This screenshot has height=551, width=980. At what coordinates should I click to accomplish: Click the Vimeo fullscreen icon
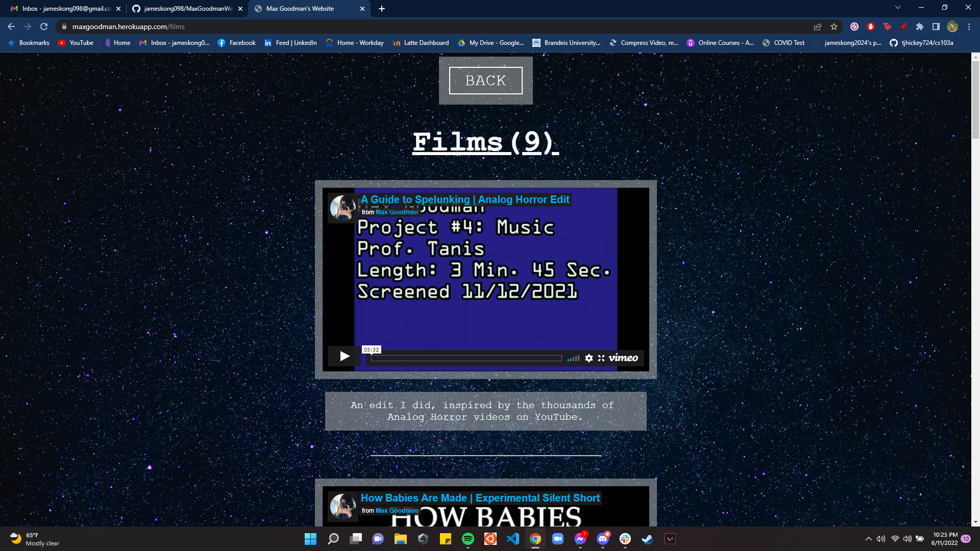click(x=601, y=357)
